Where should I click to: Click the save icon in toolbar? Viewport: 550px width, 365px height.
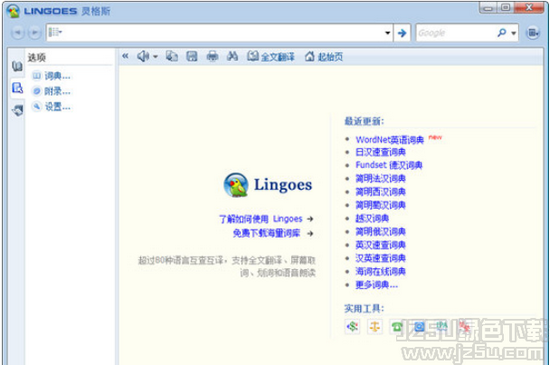(x=192, y=56)
